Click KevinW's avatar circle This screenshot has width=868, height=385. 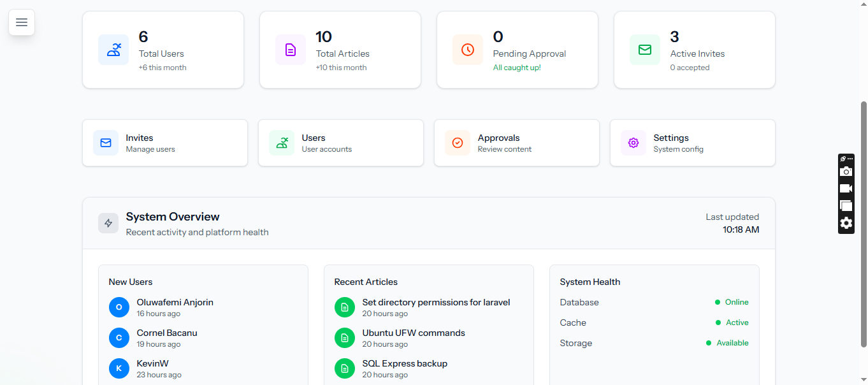[119, 368]
